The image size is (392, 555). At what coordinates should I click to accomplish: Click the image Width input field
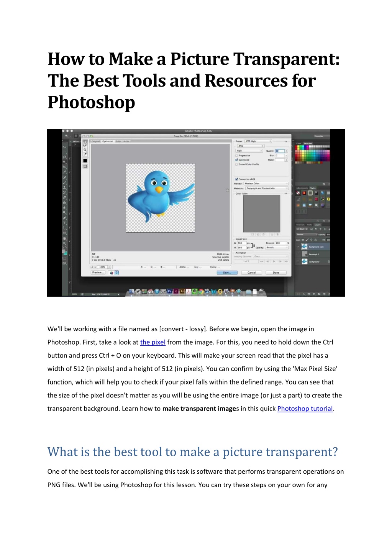pos(241,243)
